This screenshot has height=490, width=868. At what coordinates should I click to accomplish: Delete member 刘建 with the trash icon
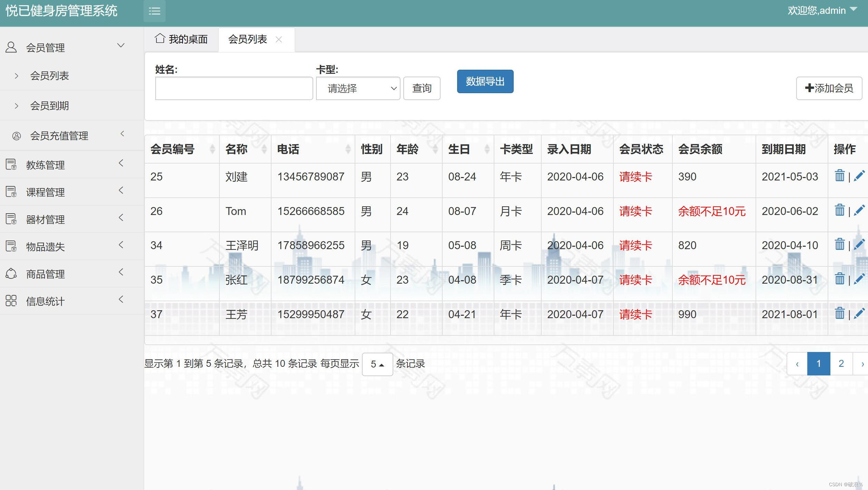tap(840, 176)
